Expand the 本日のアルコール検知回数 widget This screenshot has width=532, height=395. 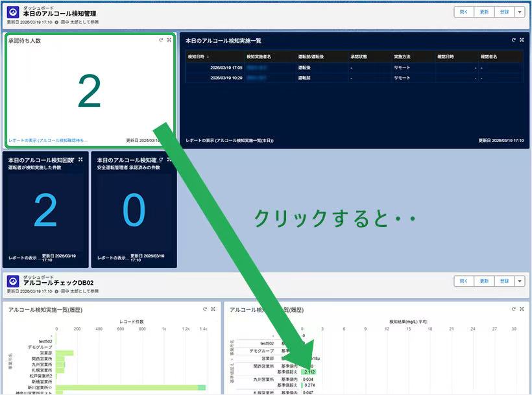tap(80, 159)
